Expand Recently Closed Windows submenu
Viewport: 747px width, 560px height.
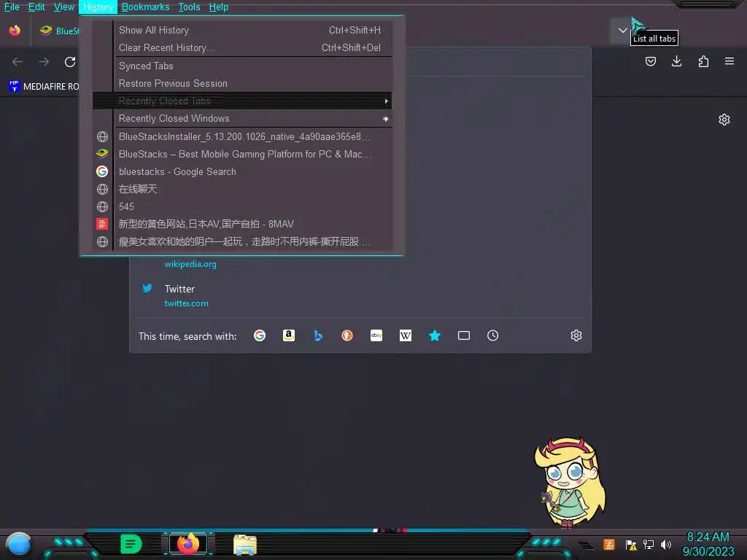(x=242, y=119)
